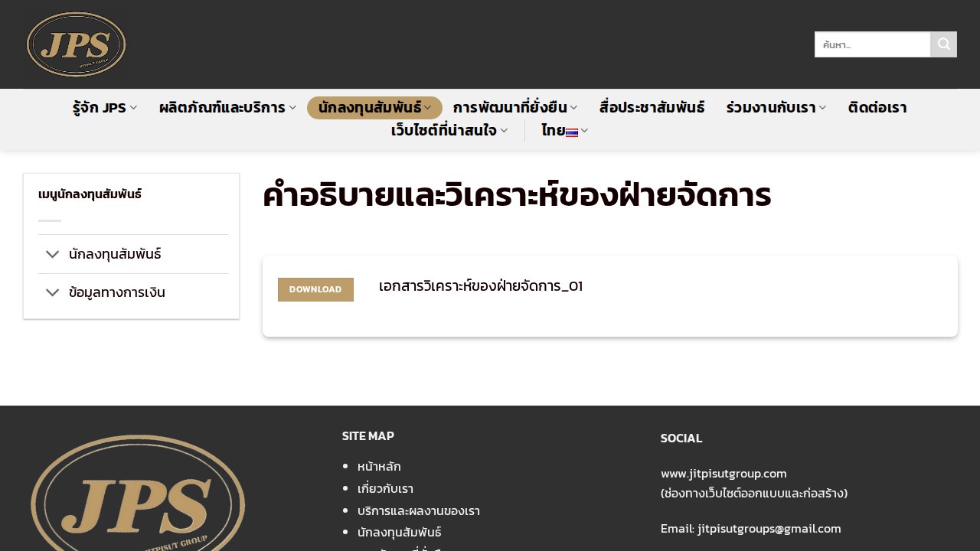Go to สื่อประชาสัมพันธ์ page
980x551 pixels.
tap(652, 108)
